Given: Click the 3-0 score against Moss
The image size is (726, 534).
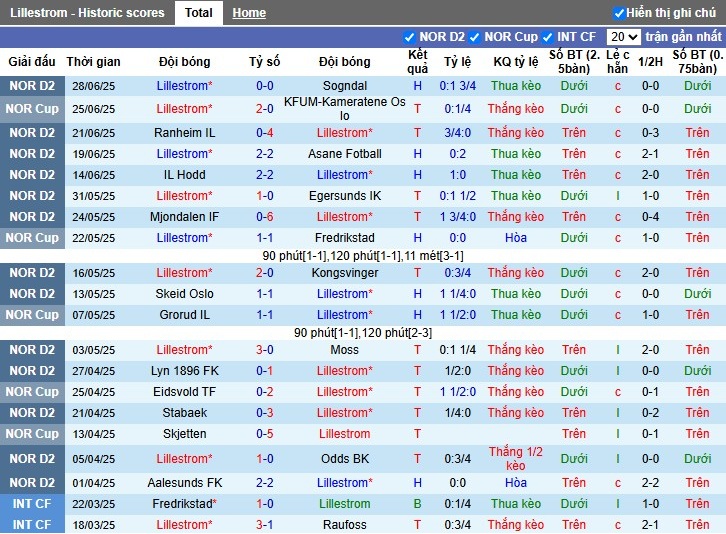Looking at the screenshot, I should tap(265, 350).
